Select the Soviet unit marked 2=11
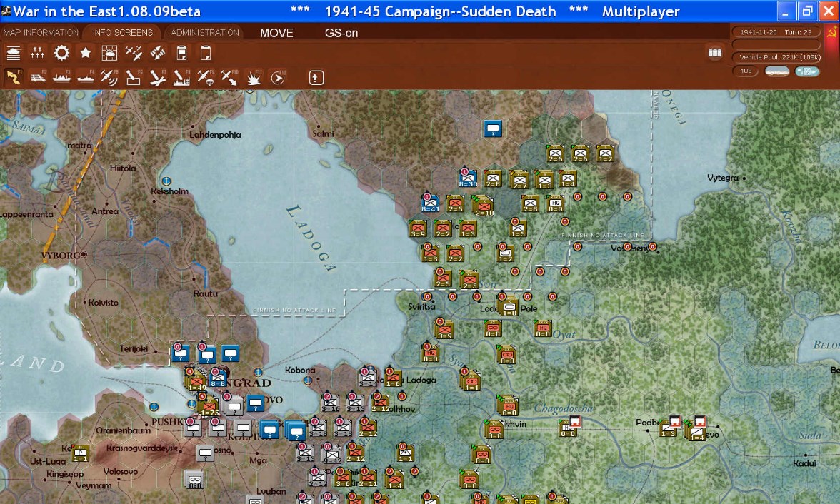The width and height of the screenshot is (840, 504). 367,477
